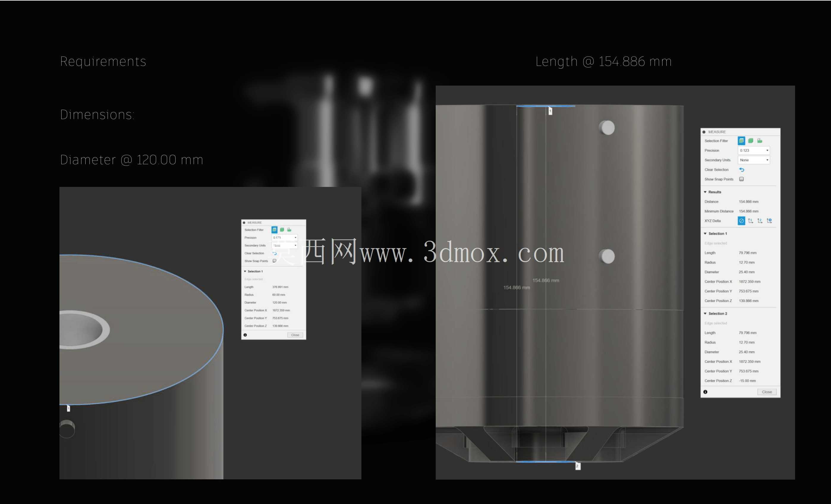Click the XYZ Delta label
This screenshot has width=831, height=504.
713,221
